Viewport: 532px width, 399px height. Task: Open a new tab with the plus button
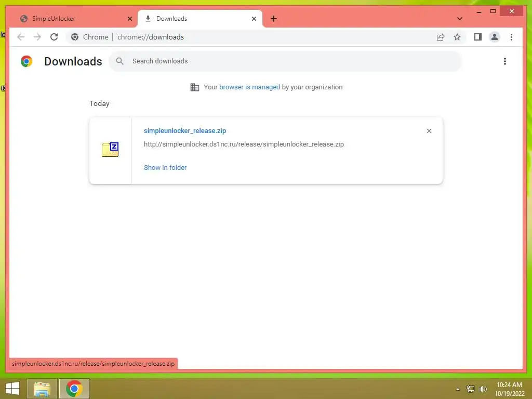click(274, 19)
